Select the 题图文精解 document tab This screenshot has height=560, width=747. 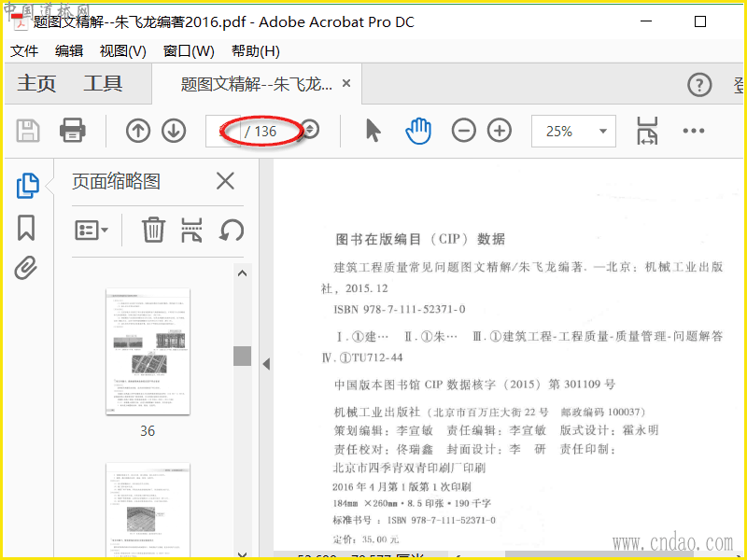pyautogui.click(x=257, y=84)
